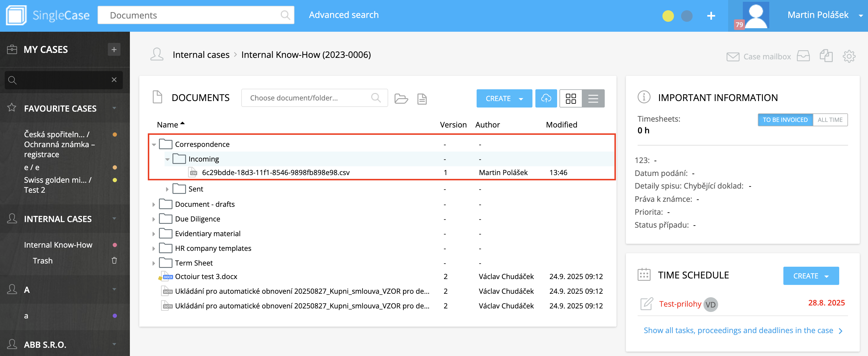Click the copy documents icon in case header
The width and height of the screenshot is (868, 356).
coord(826,56)
